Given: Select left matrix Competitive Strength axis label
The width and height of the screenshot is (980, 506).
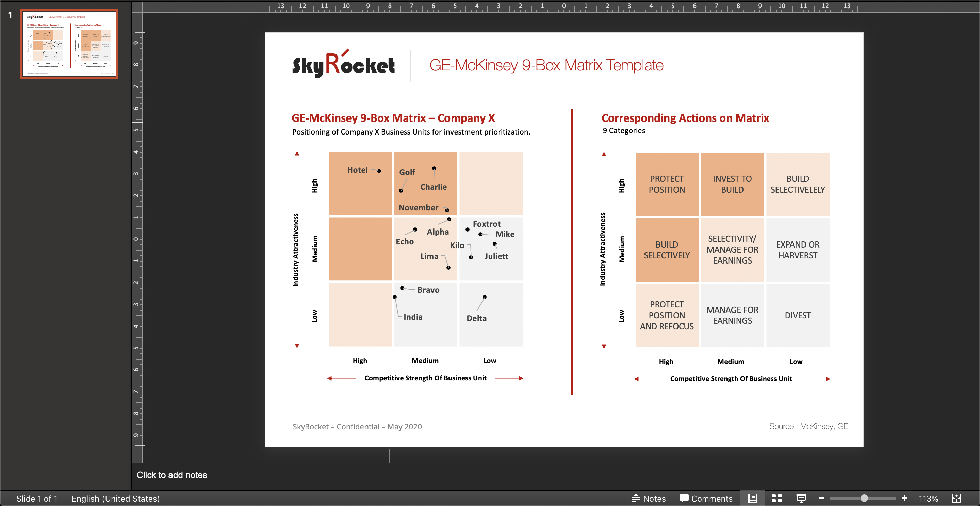Looking at the screenshot, I should click(x=425, y=378).
